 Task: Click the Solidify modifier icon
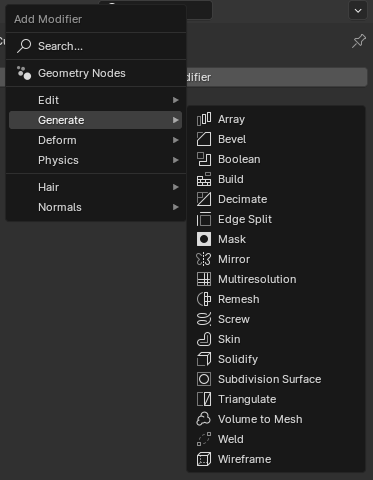click(x=204, y=359)
